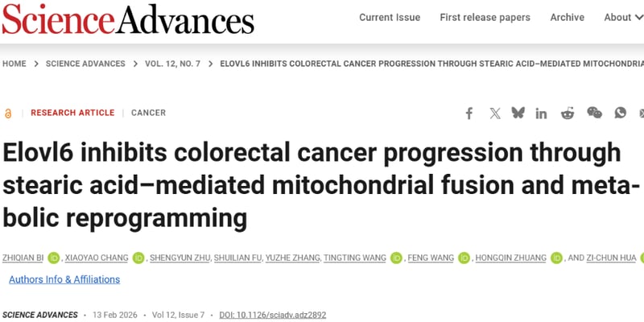The height and width of the screenshot is (322, 644).
Task: Follow the DOI 10.1126/sciadv.adz2892 link
Action: click(272, 315)
